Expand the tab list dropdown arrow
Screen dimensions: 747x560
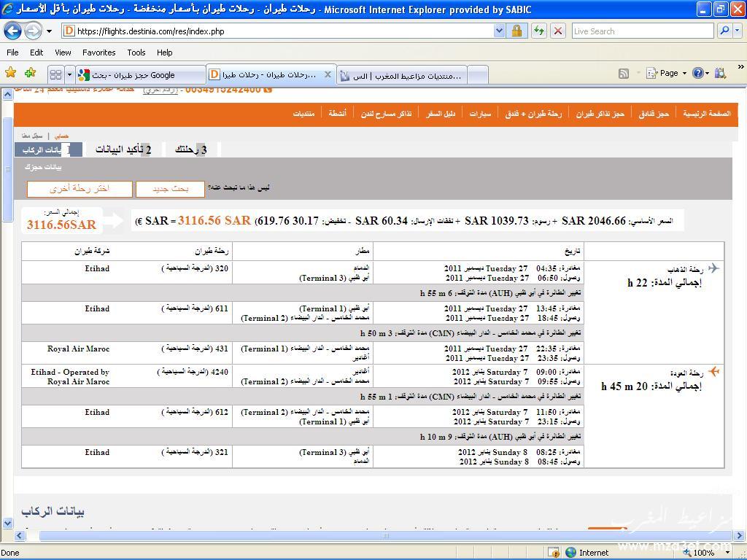(70, 74)
